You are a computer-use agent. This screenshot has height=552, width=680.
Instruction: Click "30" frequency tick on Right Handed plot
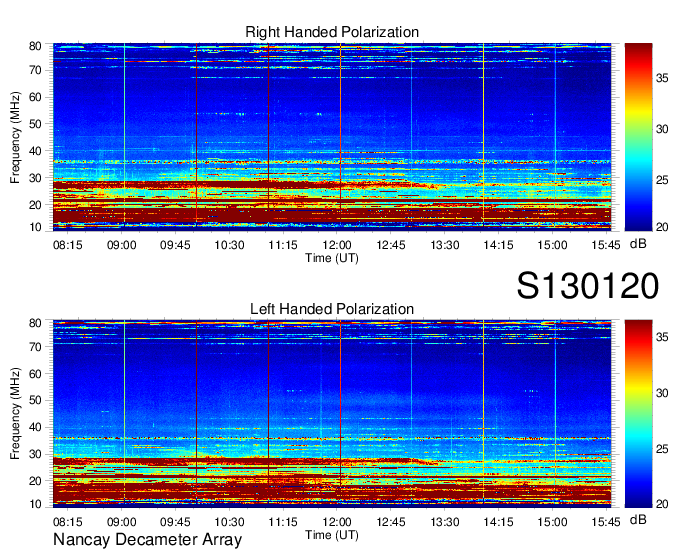tap(35, 178)
